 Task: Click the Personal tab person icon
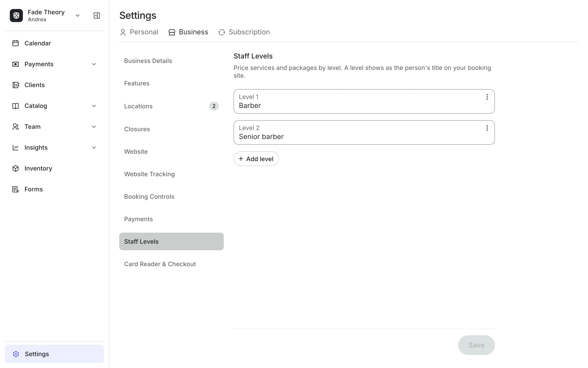(123, 32)
